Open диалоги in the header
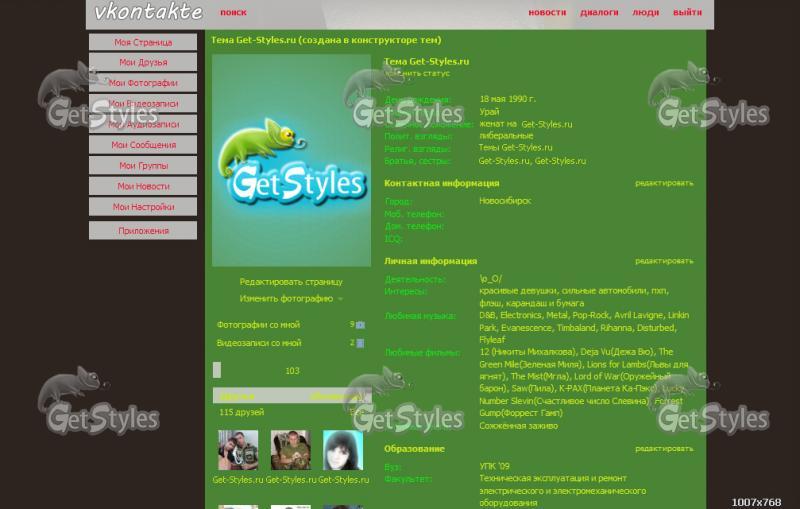 599,12
